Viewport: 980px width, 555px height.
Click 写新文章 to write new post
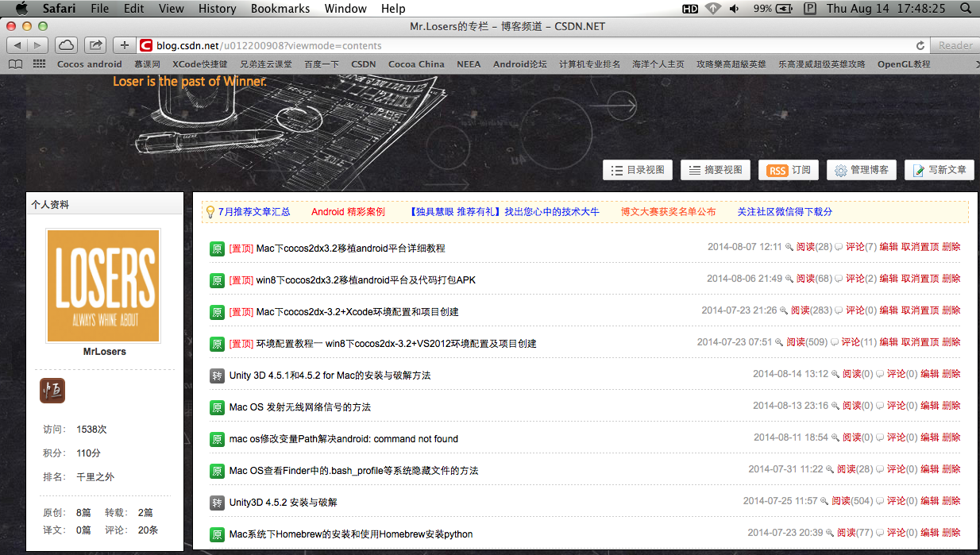point(939,170)
